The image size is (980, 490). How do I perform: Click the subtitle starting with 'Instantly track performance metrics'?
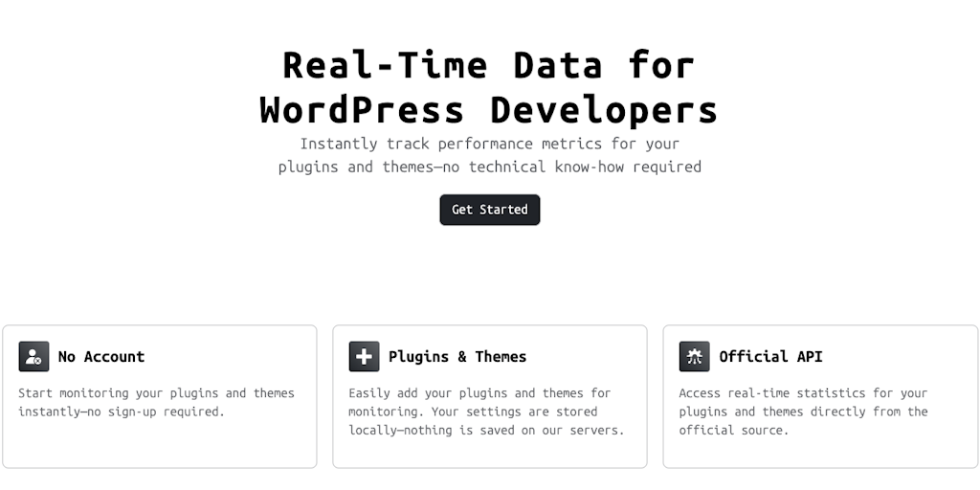[x=489, y=156]
